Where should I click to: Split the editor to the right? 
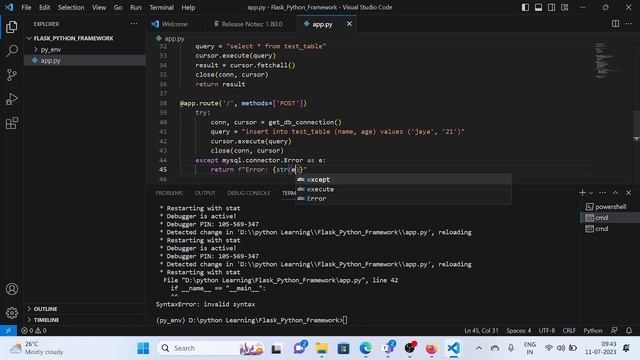point(616,24)
